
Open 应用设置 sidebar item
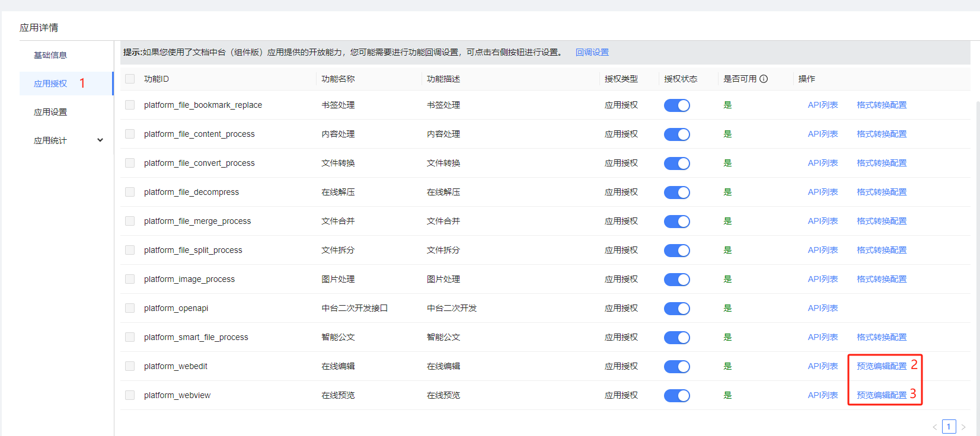tap(50, 112)
